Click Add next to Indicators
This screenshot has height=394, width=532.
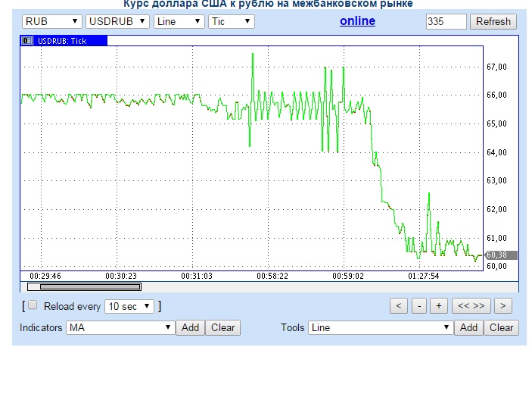tap(190, 327)
